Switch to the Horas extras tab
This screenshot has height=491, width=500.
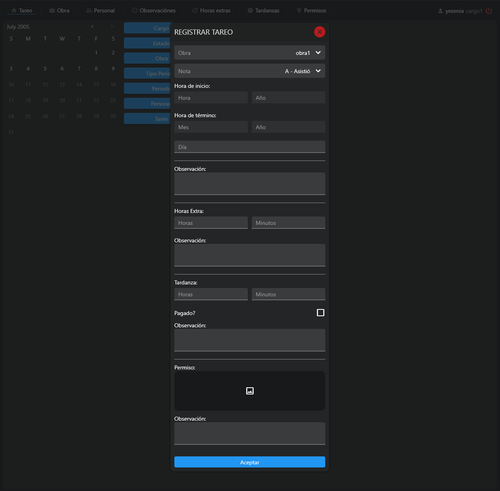pyautogui.click(x=211, y=11)
